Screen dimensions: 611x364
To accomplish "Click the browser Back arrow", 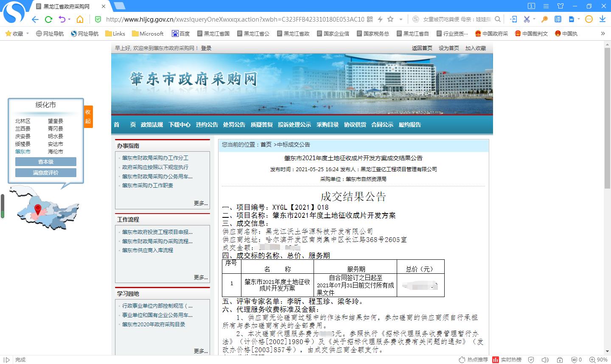I will click(35, 19).
